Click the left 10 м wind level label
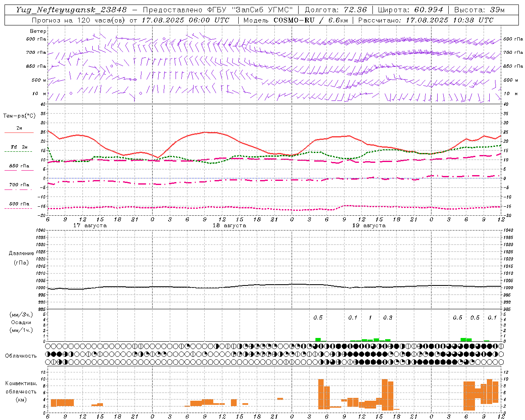Viewport: 525px width, 420px height. pos(39,94)
